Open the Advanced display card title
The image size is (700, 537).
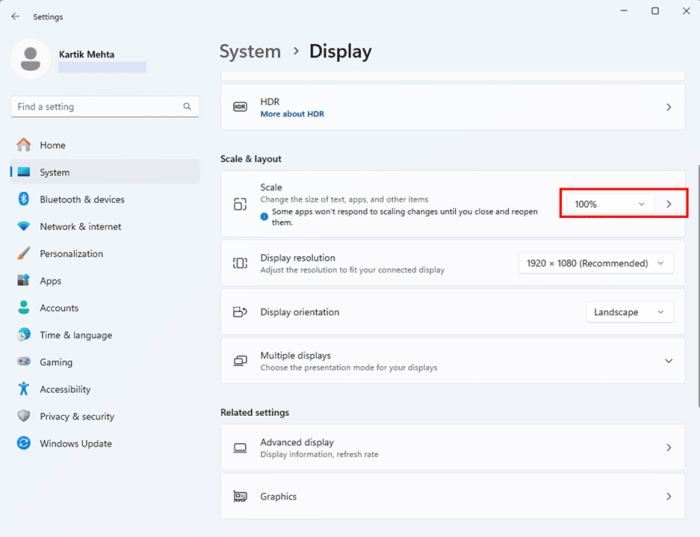(297, 442)
